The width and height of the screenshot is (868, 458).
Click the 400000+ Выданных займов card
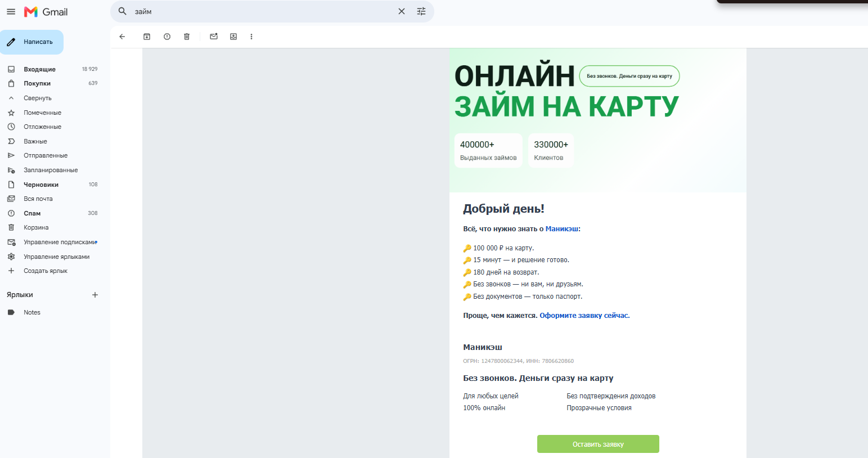coord(488,150)
